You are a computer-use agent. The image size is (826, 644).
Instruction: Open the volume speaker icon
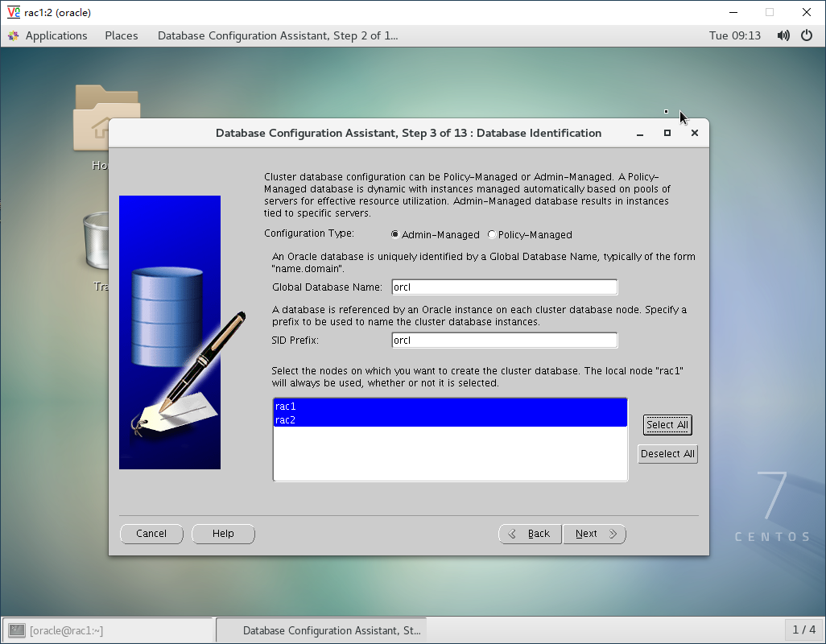(783, 35)
